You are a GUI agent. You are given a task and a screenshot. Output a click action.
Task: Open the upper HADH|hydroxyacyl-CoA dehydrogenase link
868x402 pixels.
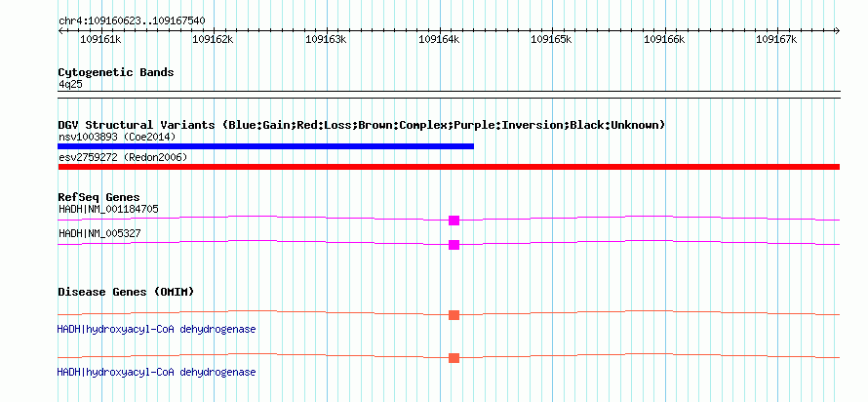click(157, 330)
